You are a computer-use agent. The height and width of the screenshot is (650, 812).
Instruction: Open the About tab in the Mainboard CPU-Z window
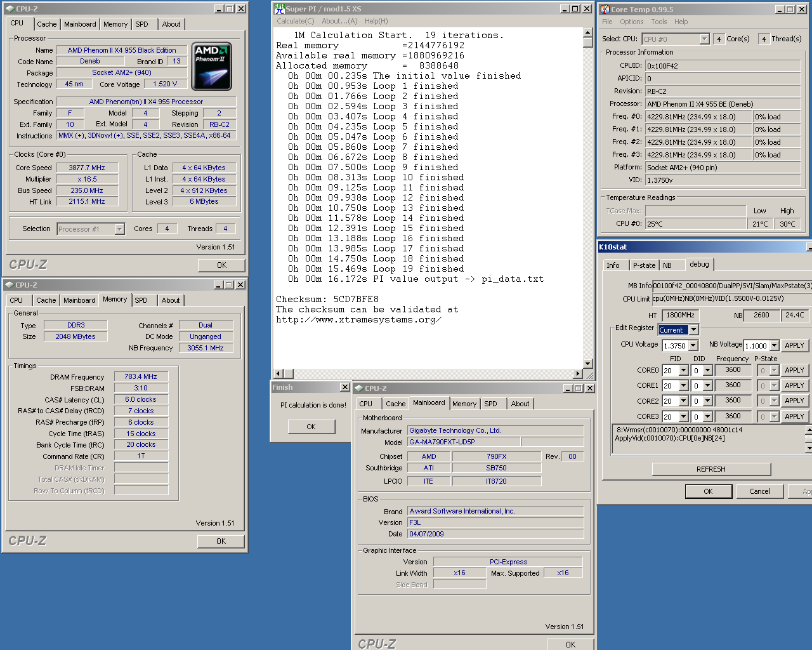[520, 404]
